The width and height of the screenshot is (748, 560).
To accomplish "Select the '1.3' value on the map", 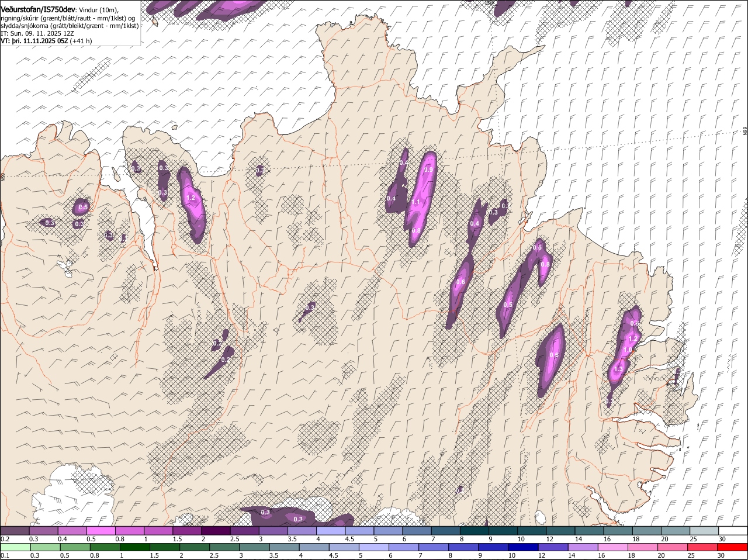I will (618, 369).
